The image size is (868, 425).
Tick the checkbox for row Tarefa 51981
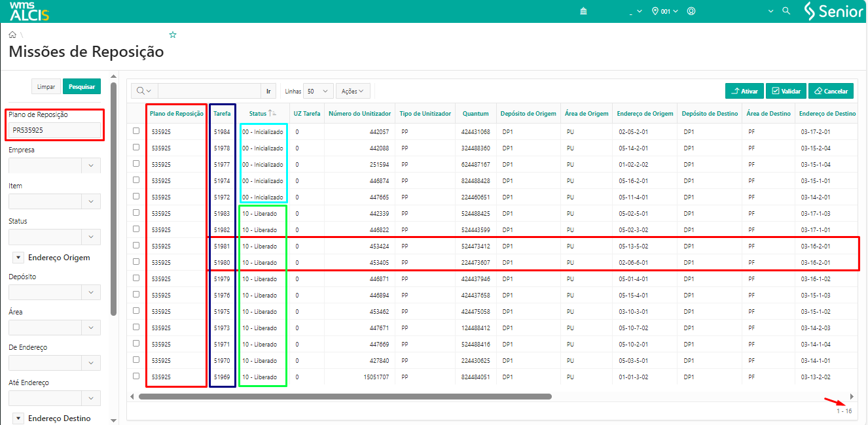(136, 245)
